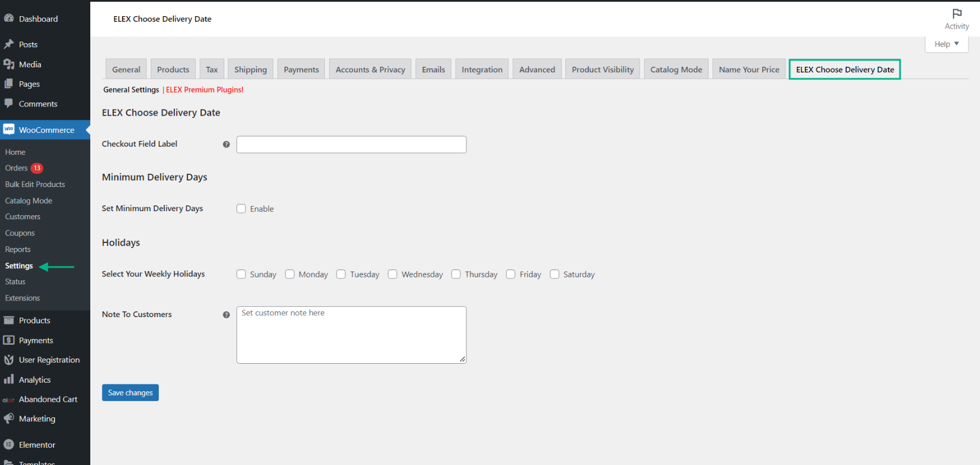Open the Activity flag icon
The image size is (980, 465).
pos(957,13)
